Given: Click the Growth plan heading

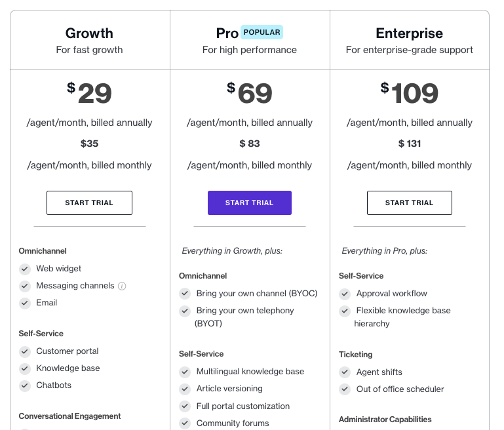Looking at the screenshot, I should point(89,33).
